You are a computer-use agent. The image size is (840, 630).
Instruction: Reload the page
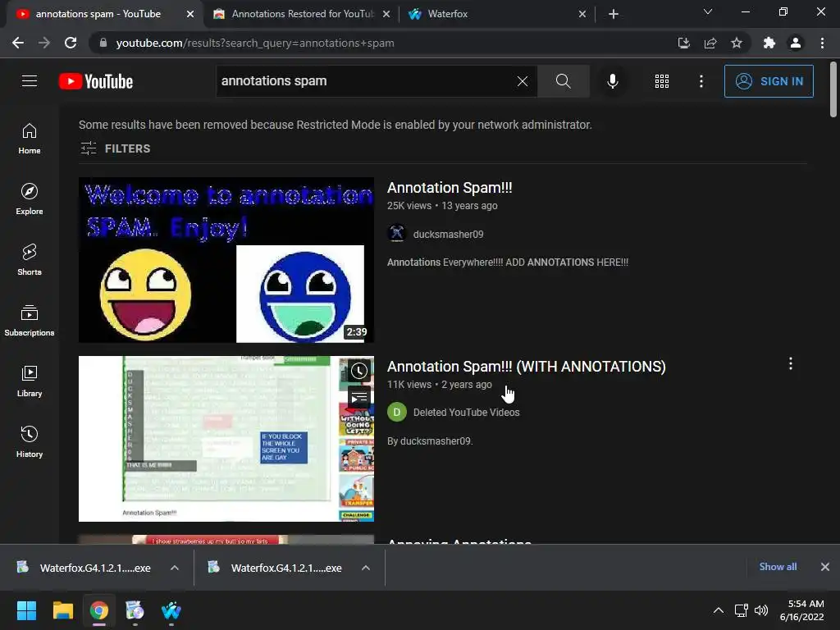(x=71, y=43)
